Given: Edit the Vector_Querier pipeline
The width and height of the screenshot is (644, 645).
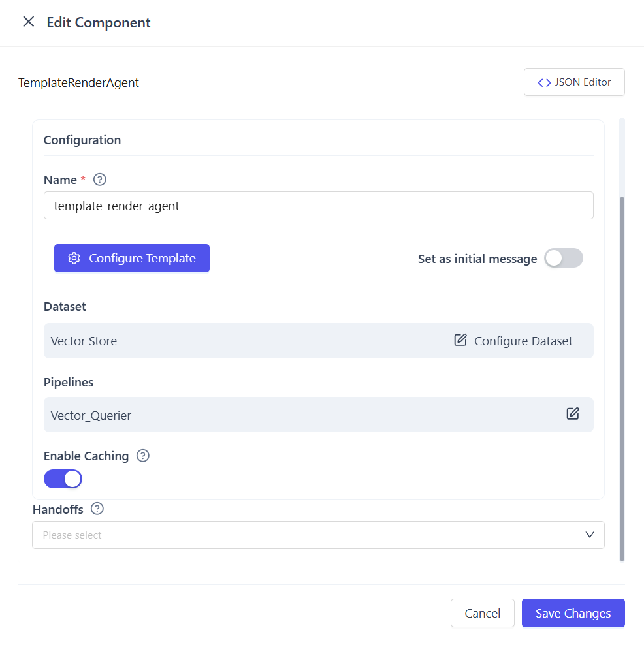Looking at the screenshot, I should click(573, 414).
